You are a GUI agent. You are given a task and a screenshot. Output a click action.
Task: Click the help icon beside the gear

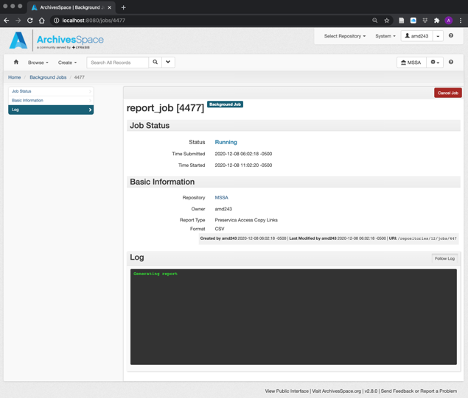coord(451,62)
